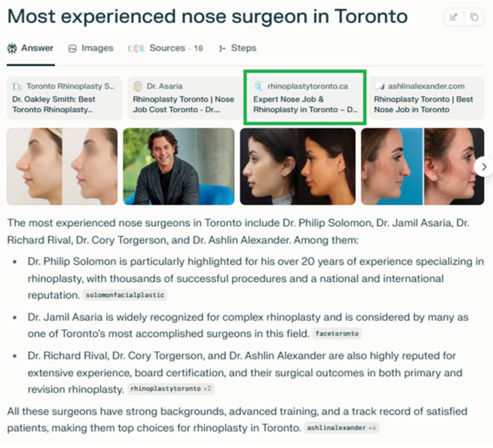Expand the ashlinalexander +4 citation chip
493x448 pixels.
pos(342,428)
